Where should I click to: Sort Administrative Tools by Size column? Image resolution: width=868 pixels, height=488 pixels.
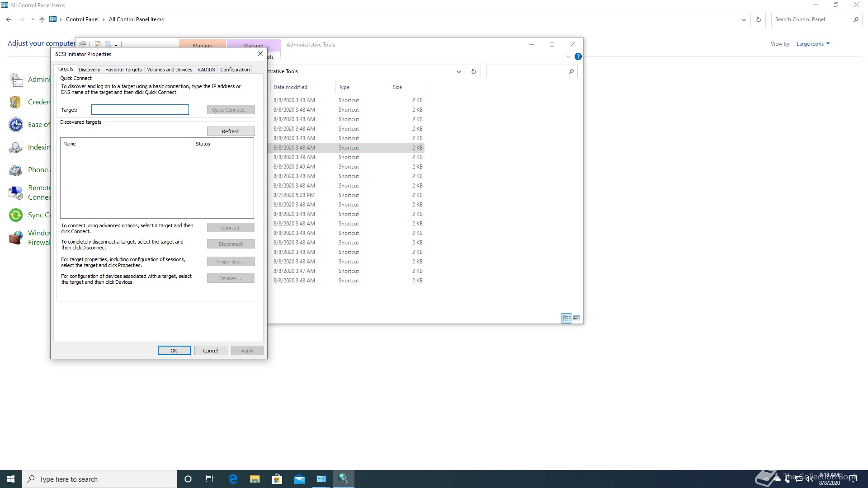point(407,87)
